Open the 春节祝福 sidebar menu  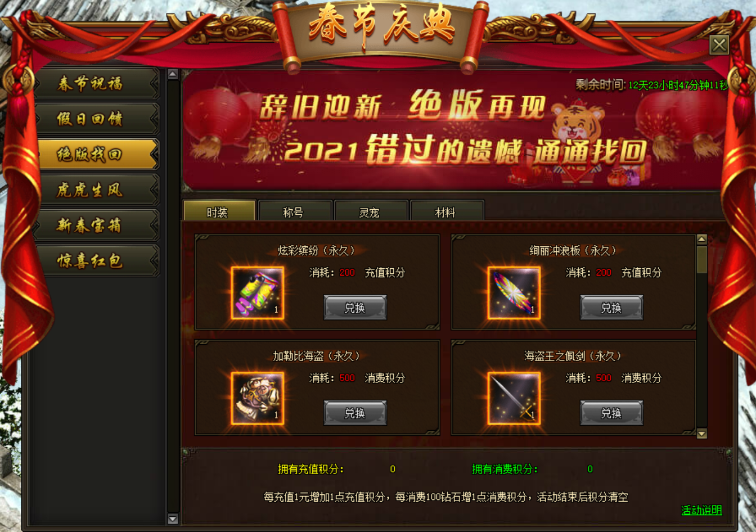point(97,84)
